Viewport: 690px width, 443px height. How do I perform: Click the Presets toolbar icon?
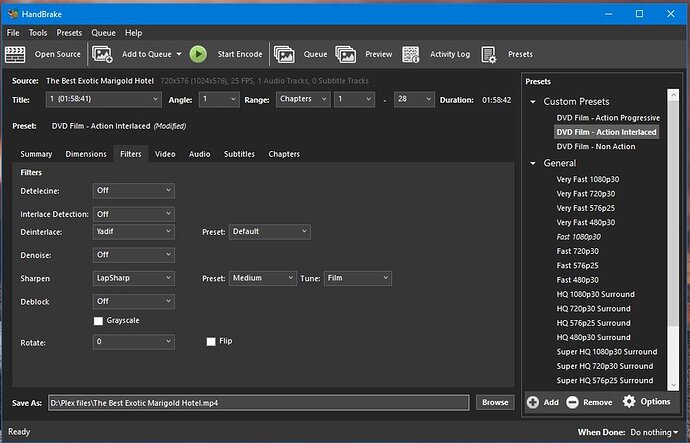490,54
